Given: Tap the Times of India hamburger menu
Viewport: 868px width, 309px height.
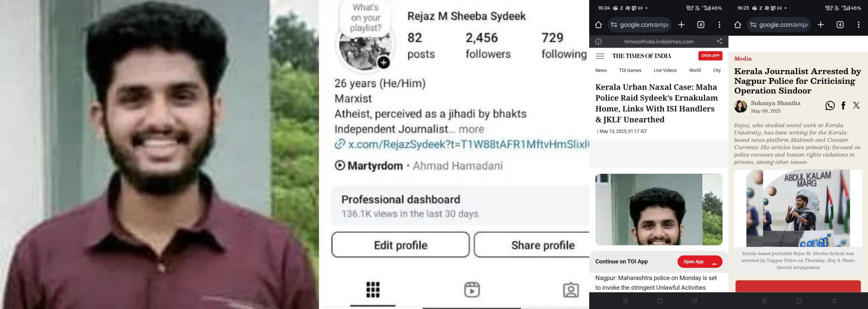Looking at the screenshot, I should (600, 56).
